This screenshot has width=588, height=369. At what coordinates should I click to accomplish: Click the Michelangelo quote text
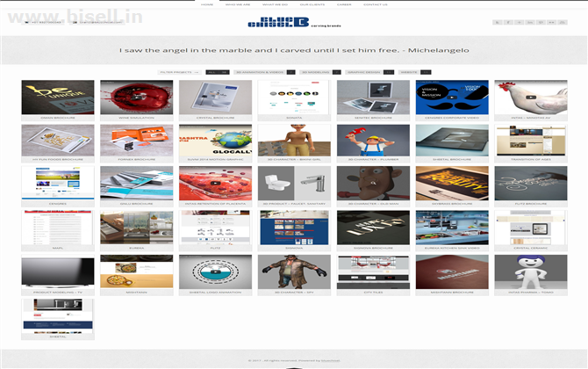[x=294, y=50]
